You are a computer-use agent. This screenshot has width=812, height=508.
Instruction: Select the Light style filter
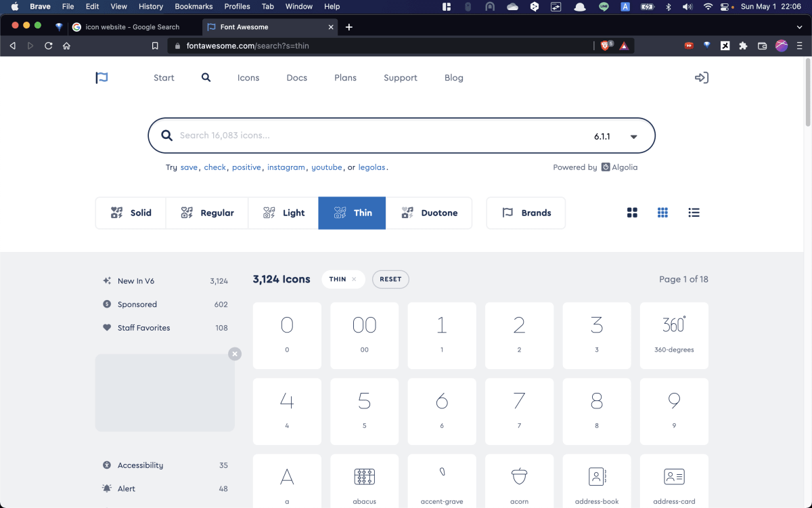284,213
